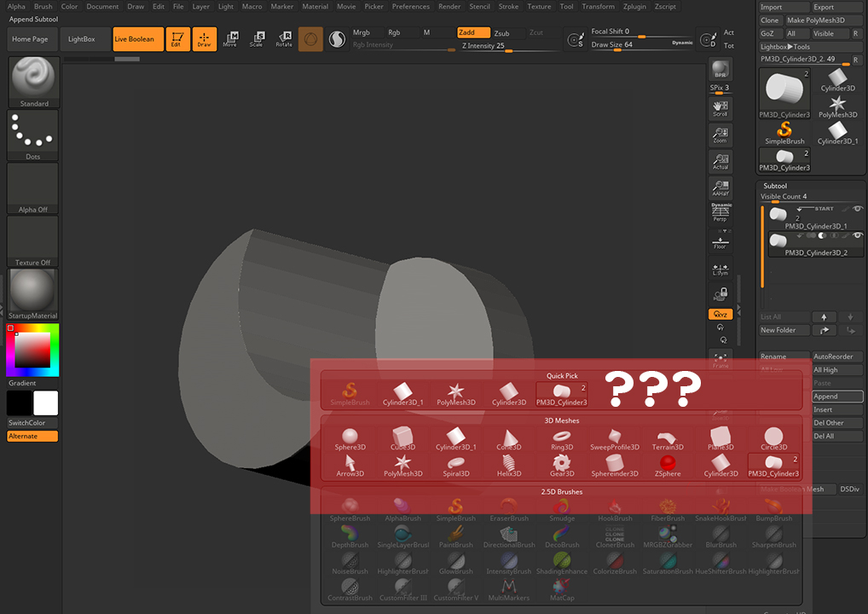Toggle the Floor grid
868x614 pixels.
[720, 240]
